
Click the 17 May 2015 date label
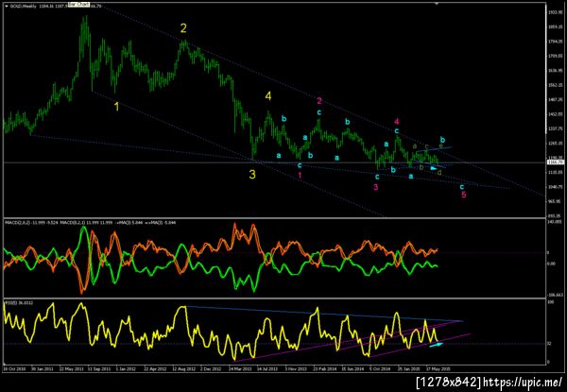(x=438, y=369)
